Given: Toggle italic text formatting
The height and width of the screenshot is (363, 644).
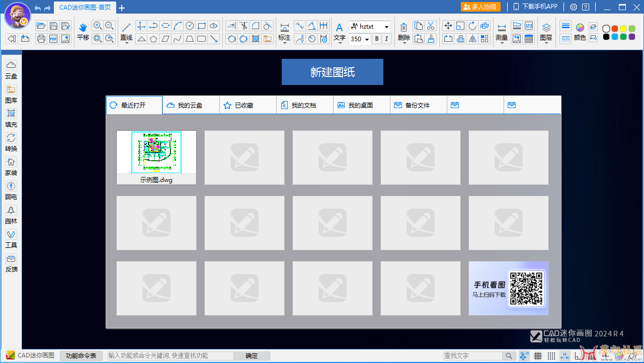Looking at the screenshot, I should pos(386,39).
